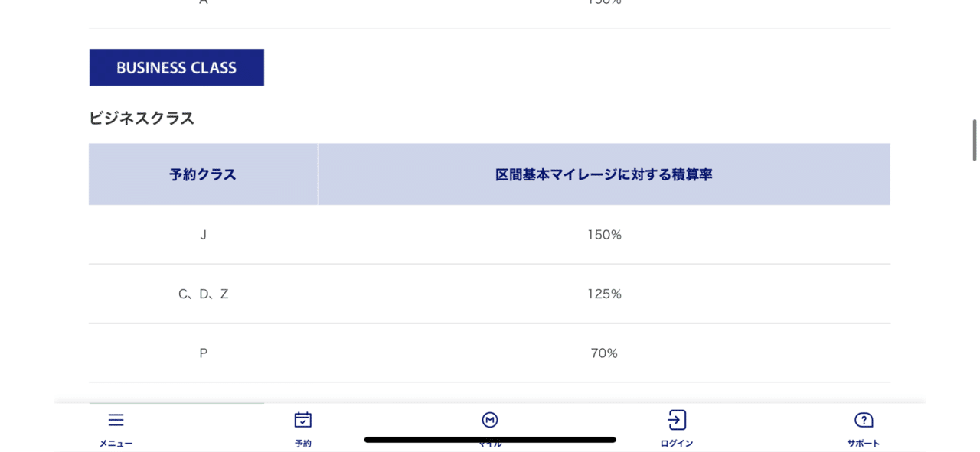Click the J booking class cell
The height and width of the screenshot is (452, 980).
(x=203, y=235)
